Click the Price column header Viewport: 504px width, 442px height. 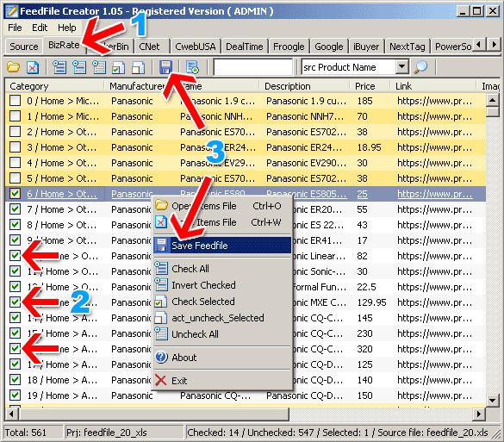pyautogui.click(x=370, y=86)
